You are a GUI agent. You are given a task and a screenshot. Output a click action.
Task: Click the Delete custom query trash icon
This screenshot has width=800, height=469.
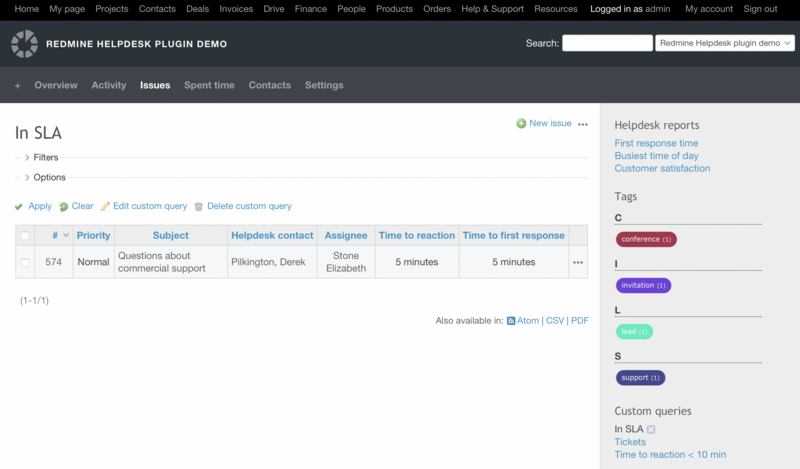coord(198,207)
